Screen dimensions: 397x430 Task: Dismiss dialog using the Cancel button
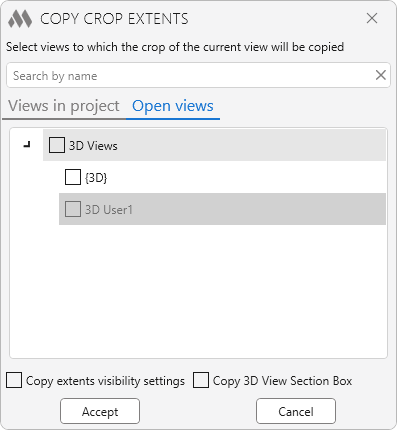pyautogui.click(x=296, y=411)
